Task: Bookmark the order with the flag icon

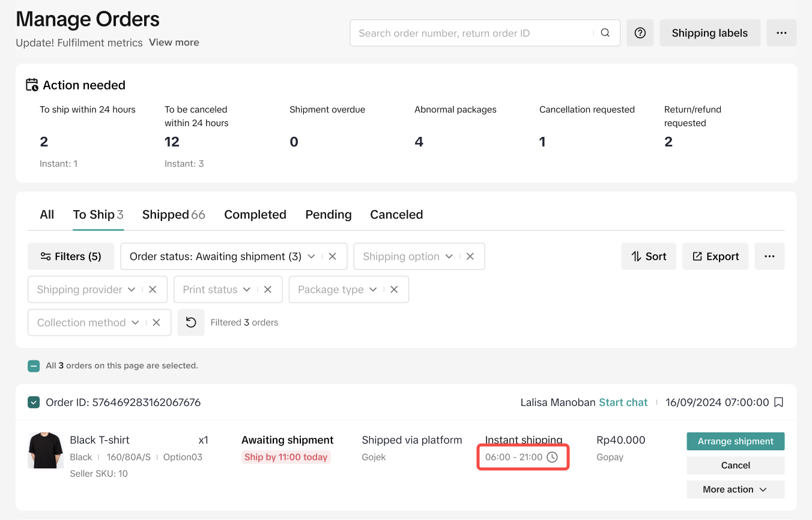Action: (778, 402)
